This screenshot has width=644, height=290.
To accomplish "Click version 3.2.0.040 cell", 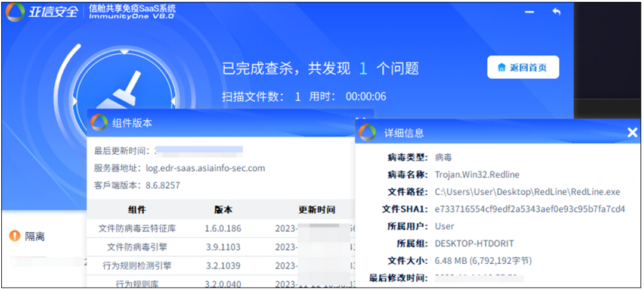I will click(223, 284).
